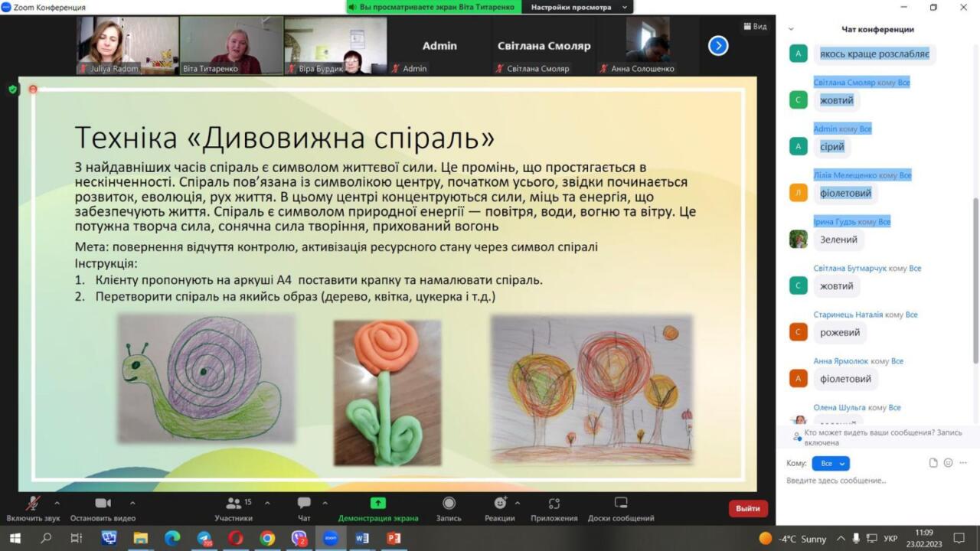980x551 pixels.
Task: Click sender name Анна Ярмолюк
Action: (x=841, y=361)
